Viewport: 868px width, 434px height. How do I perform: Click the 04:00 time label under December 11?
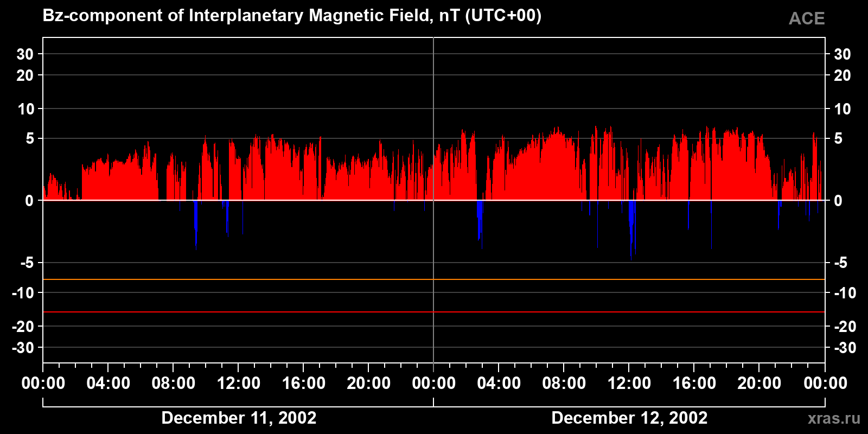(108, 383)
